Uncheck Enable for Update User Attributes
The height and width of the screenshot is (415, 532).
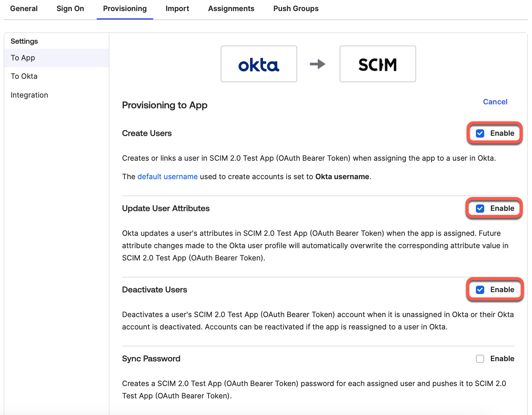480,208
